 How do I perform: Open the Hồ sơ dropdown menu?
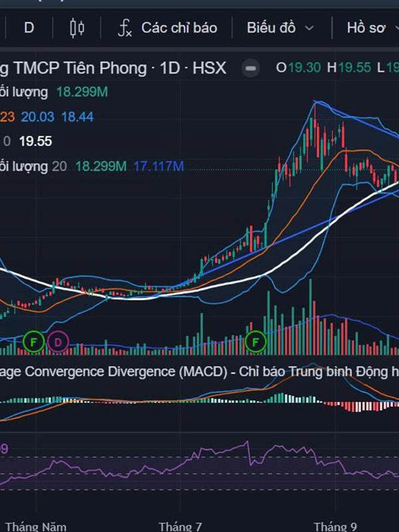coord(372,28)
